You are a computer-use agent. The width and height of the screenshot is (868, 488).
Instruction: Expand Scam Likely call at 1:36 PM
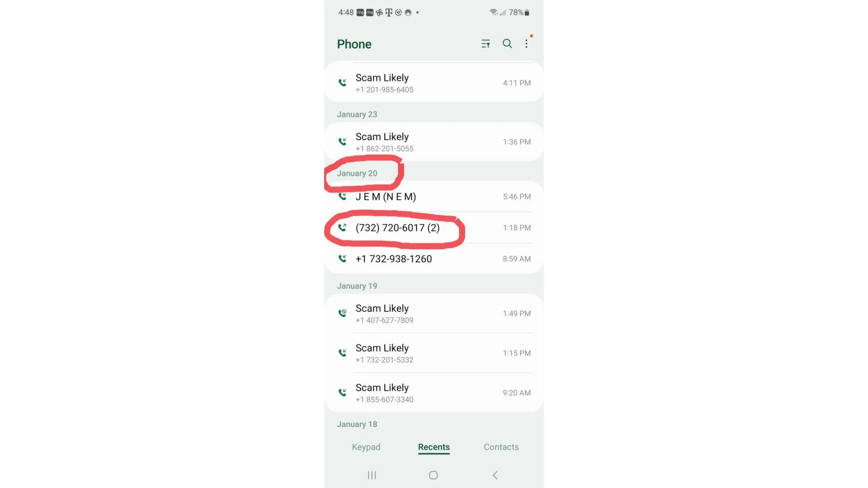(434, 142)
